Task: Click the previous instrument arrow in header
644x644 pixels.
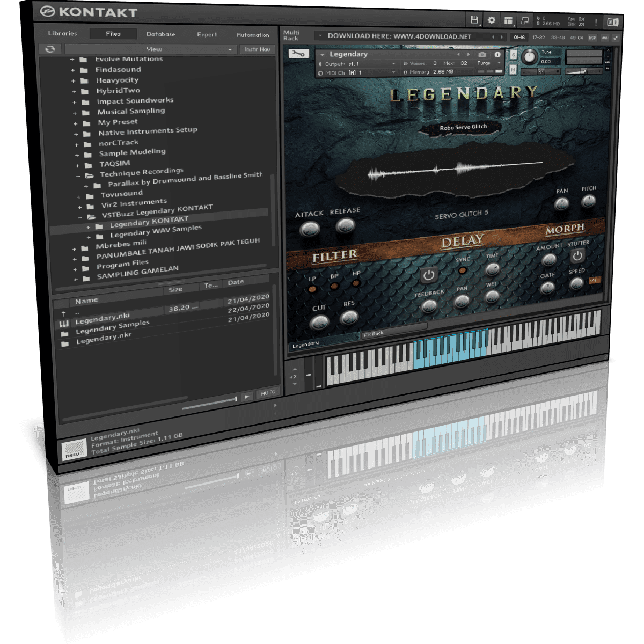Action: (x=458, y=54)
